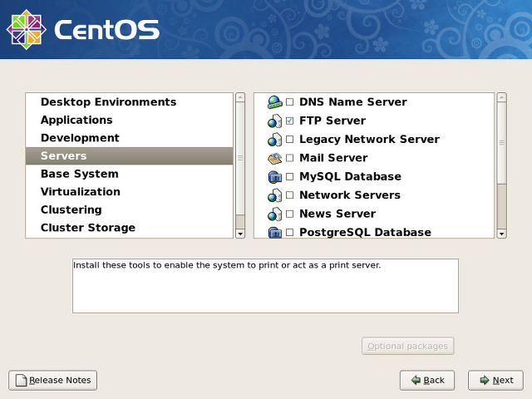This screenshot has width=532, height=399.
Task: Select the Virtualization category
Action: [x=130, y=192]
